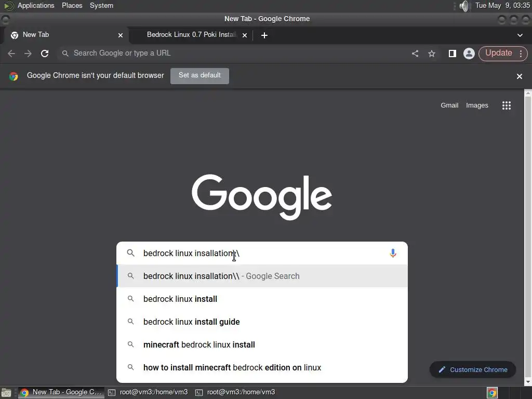
Task: Go forward with the forward arrow
Action: [28, 54]
